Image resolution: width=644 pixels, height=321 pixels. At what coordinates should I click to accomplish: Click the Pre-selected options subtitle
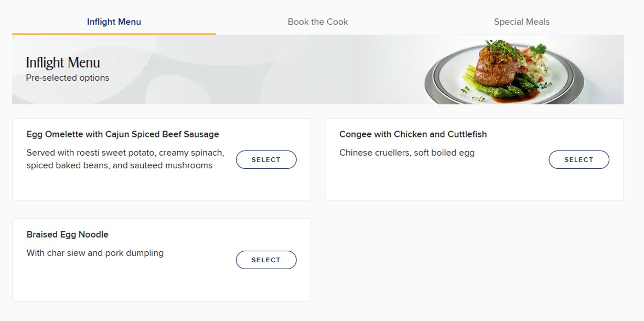(68, 78)
